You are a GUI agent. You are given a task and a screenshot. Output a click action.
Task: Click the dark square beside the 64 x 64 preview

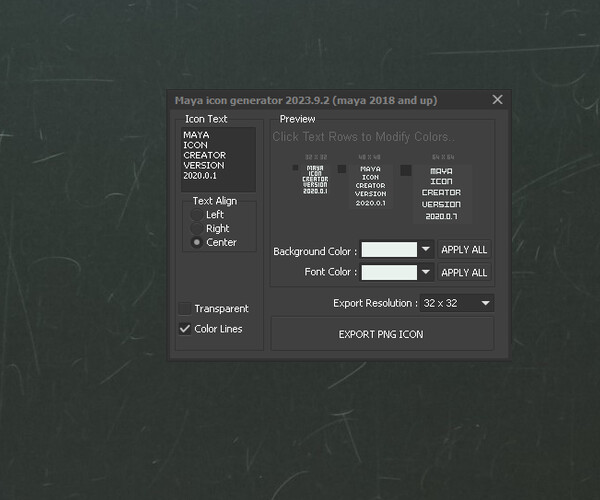(406, 170)
